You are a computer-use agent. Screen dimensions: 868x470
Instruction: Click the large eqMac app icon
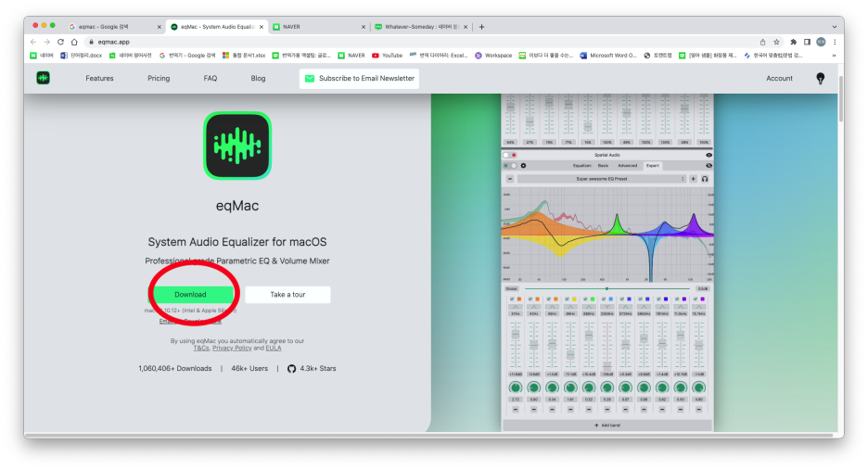[x=237, y=146]
